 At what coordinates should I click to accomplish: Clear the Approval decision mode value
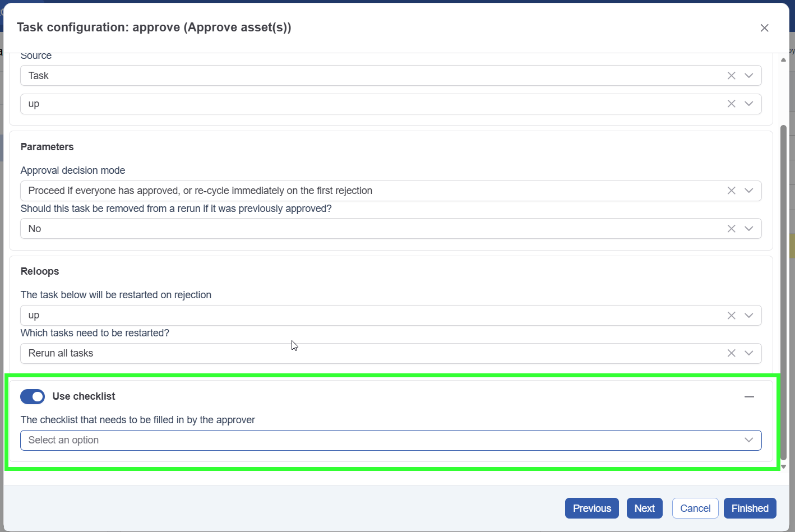pos(731,191)
